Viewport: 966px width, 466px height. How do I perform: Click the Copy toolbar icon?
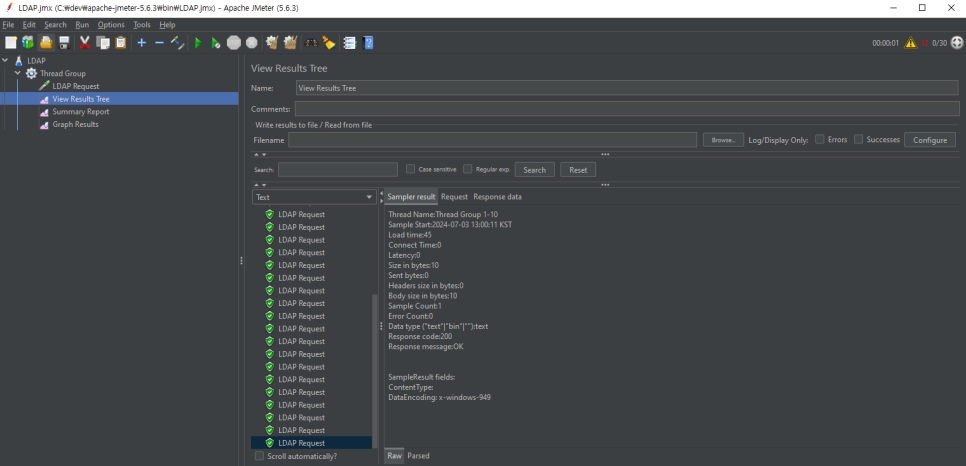pos(103,43)
